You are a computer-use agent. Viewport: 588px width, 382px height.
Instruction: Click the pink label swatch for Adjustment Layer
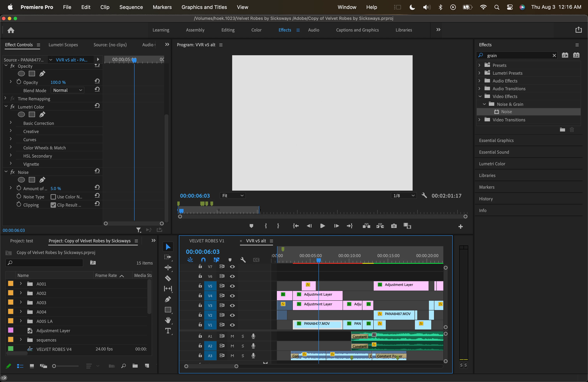pos(11,330)
